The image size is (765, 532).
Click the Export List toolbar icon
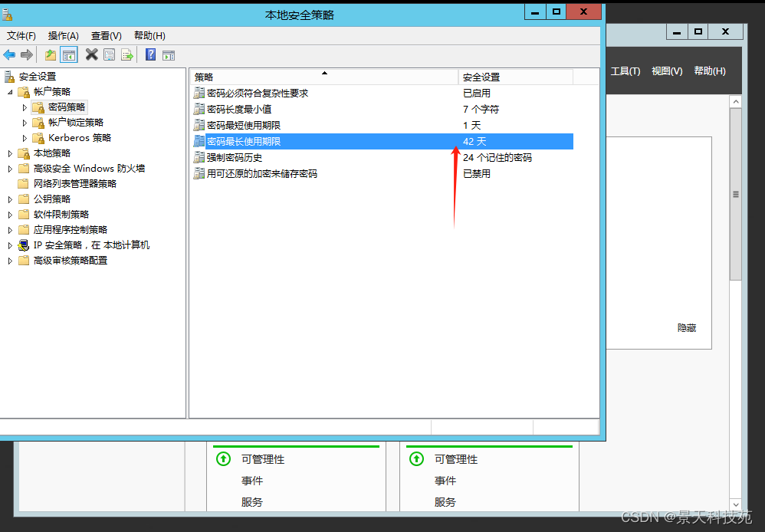coord(126,55)
